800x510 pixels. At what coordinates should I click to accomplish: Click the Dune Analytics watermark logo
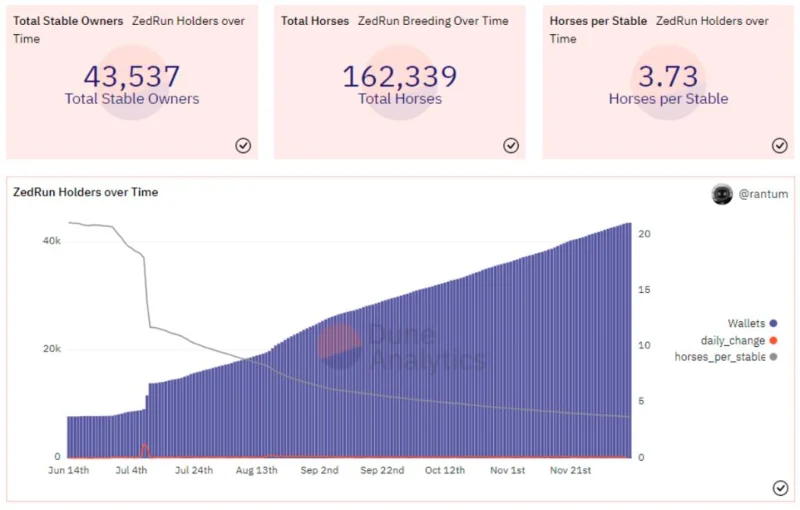[x=339, y=346]
